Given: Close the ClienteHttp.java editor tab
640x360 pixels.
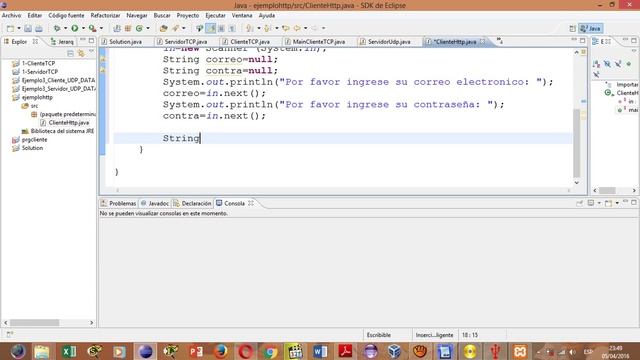Looking at the screenshot, I should (483, 41).
